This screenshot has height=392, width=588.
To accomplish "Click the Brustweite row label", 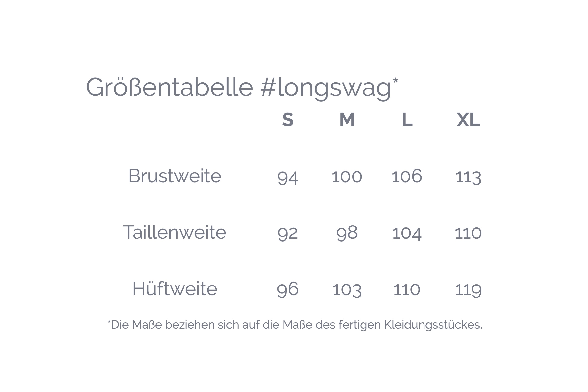I will (175, 176).
